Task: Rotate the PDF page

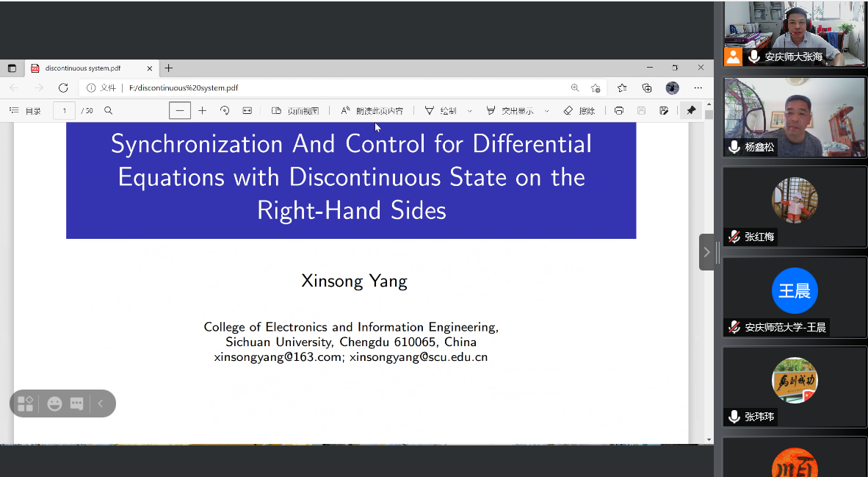Action: click(x=225, y=111)
